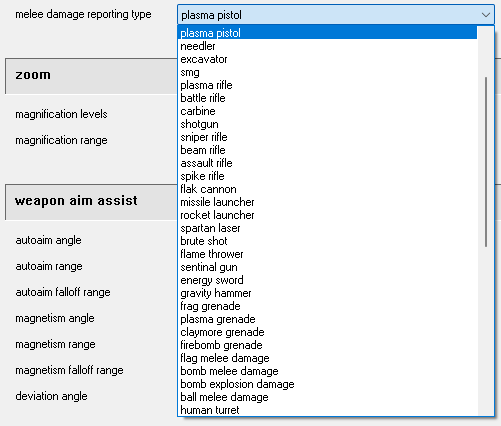Viewport: 501px width, 426px height.
Task: Choose 'excavator' damage reporting type
Action: [328, 59]
